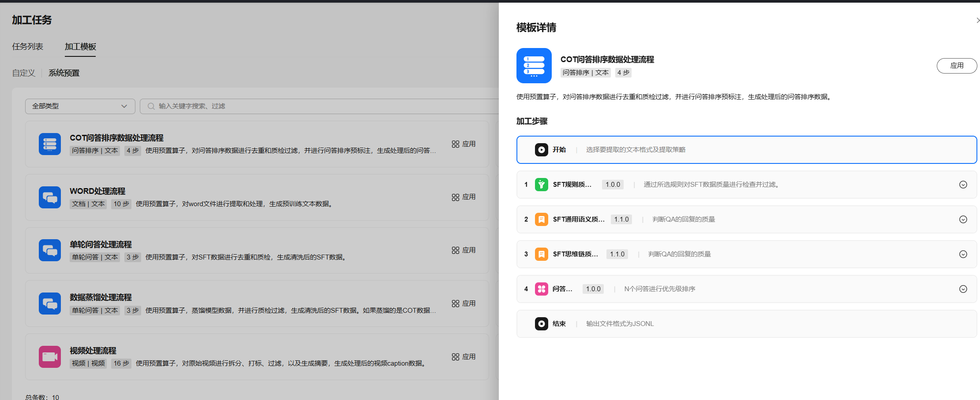Viewport: 980px width, 400px height.
Task: Click the 结束 end step icon
Action: click(x=541, y=324)
